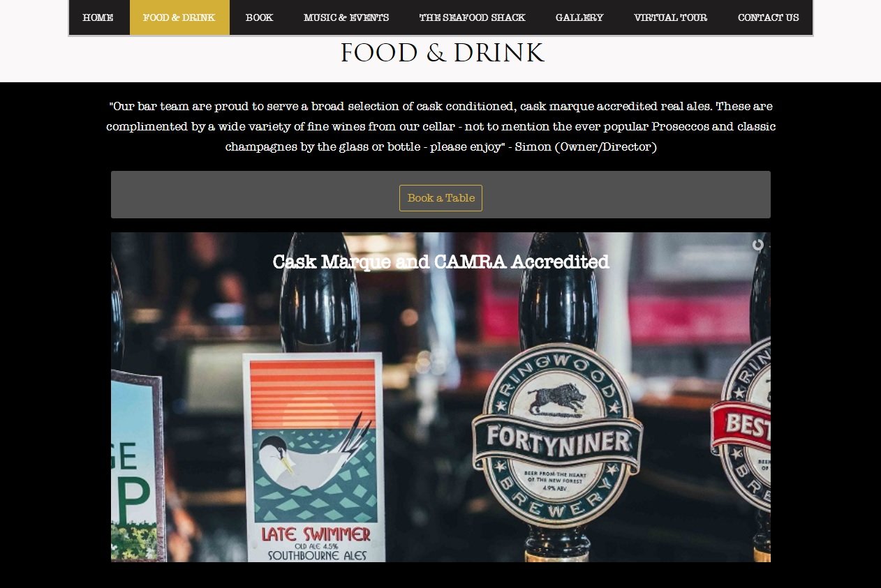Click the FOOD & DRINK page heading
Image resolution: width=881 pixels, height=588 pixels.
tap(442, 54)
